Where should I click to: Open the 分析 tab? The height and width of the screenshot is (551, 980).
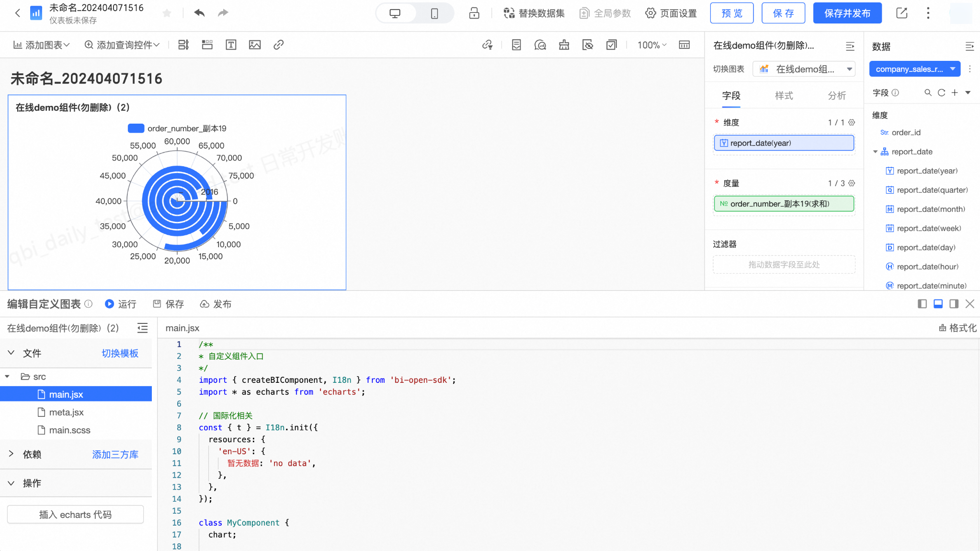click(836, 95)
